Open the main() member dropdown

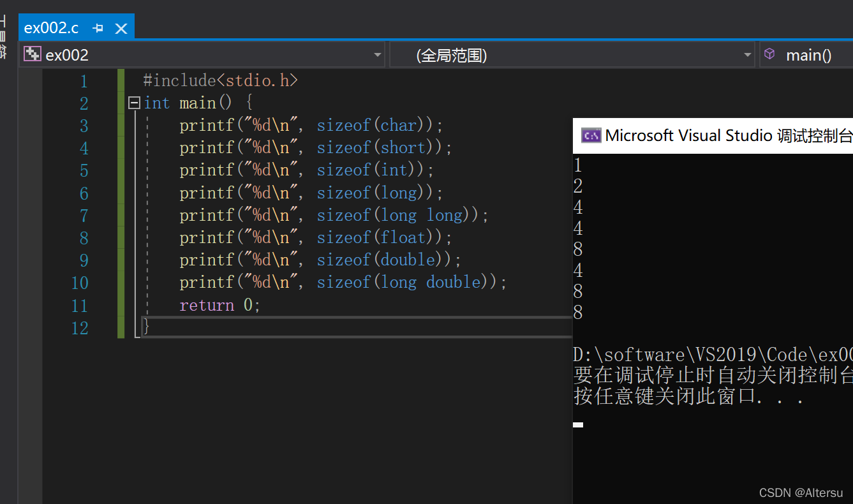806,55
